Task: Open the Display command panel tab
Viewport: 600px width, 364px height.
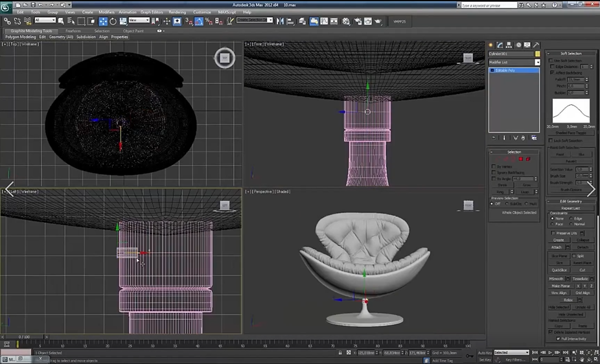Action: point(527,45)
